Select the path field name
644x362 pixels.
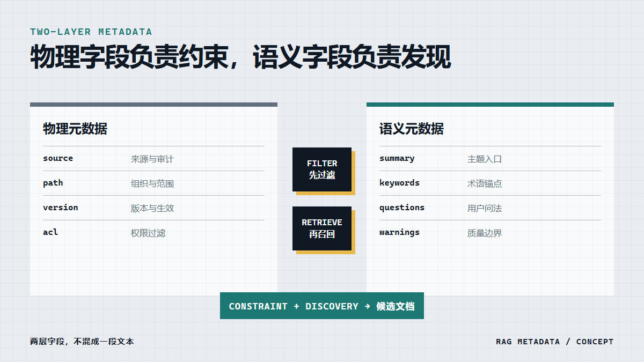click(53, 183)
